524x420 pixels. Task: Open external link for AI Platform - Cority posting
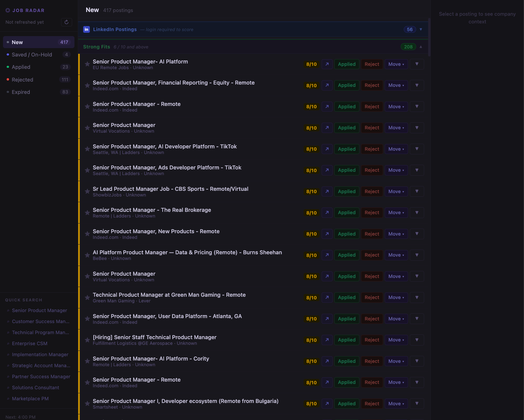327,361
